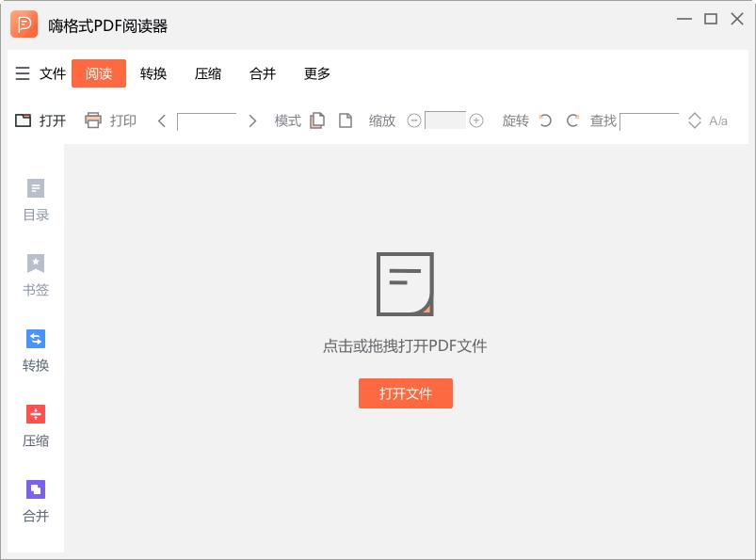This screenshot has height=560, width=756.
Task: Open the 文件 menu
Action: (x=52, y=73)
